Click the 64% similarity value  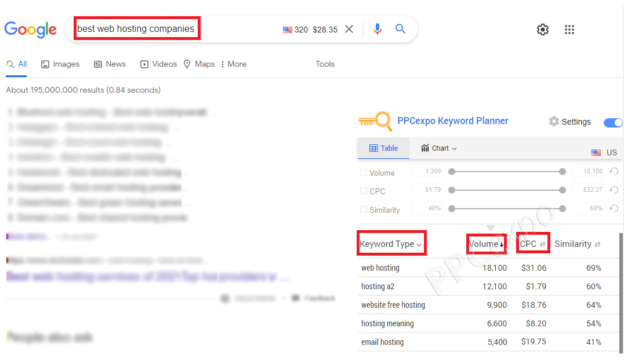coord(593,305)
